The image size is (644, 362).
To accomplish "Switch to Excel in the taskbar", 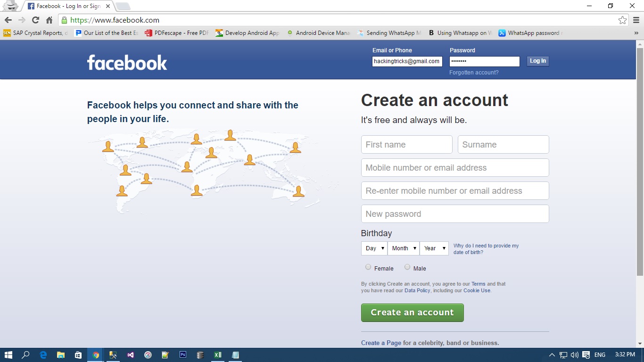I will coord(218,355).
